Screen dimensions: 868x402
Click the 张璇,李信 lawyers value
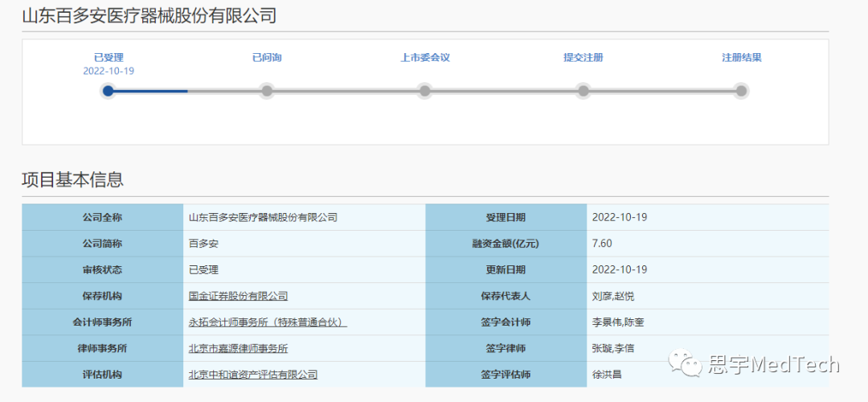coord(612,349)
